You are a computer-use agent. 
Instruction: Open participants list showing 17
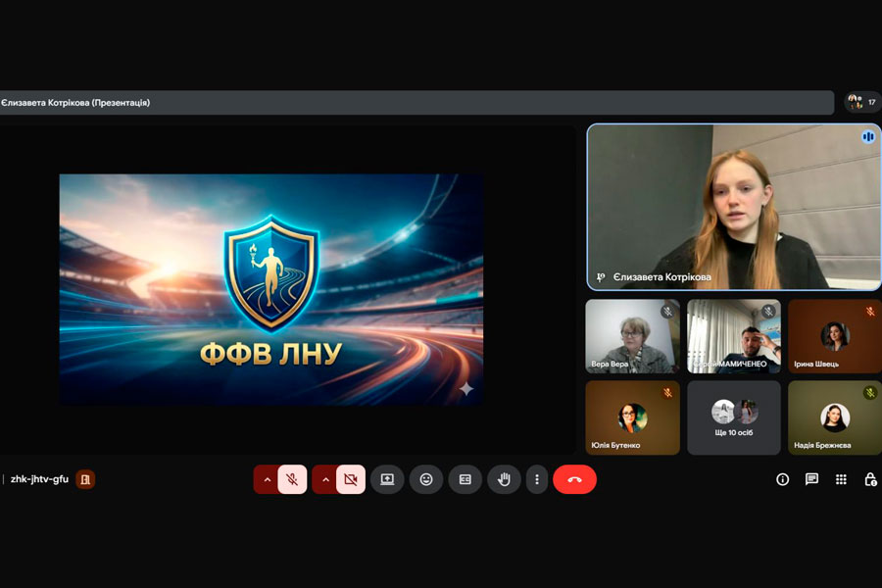coord(862,102)
